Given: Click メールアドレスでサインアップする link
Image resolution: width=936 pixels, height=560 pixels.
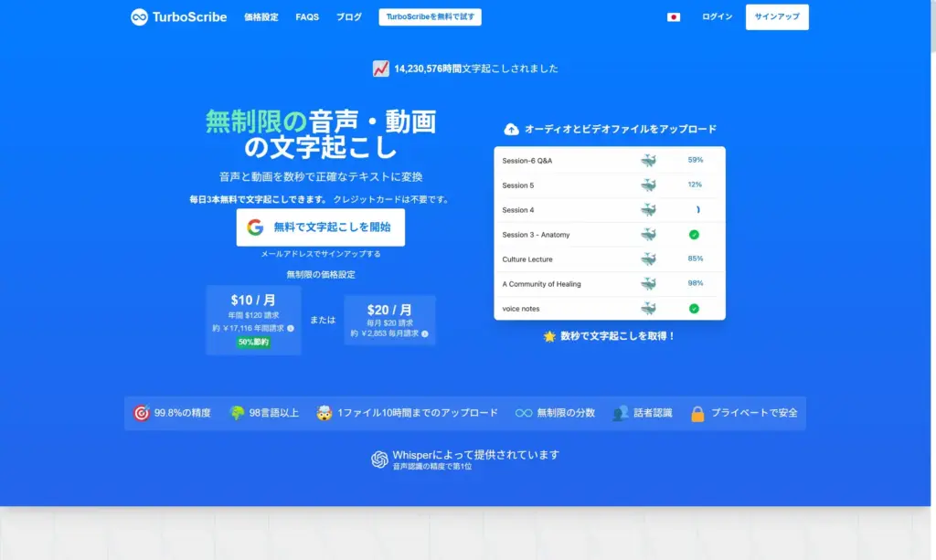Looking at the screenshot, I should pyautogui.click(x=321, y=254).
